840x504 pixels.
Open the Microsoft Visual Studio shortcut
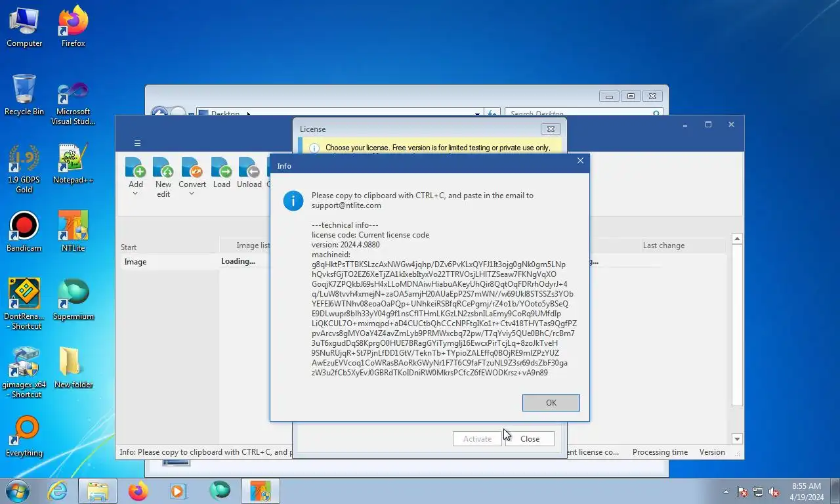tap(73, 102)
